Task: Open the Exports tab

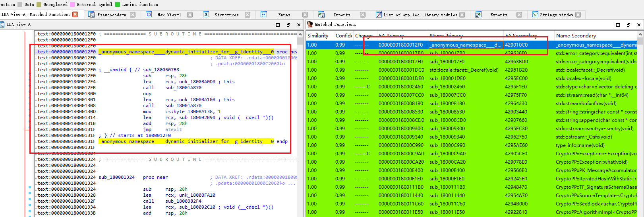Action: pos(498,15)
